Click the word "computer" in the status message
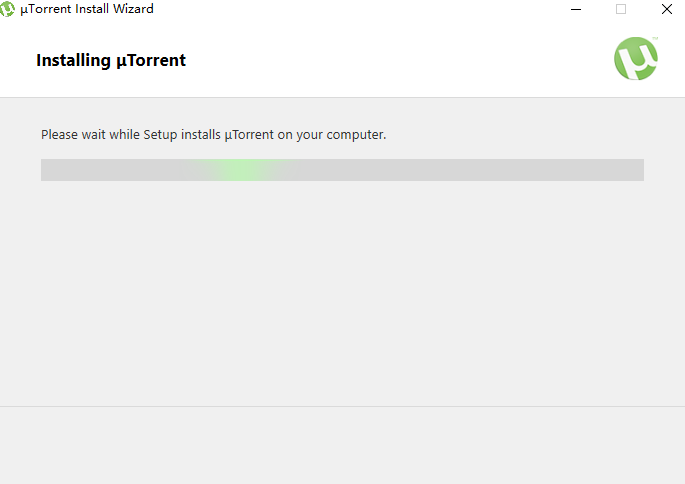685x484 pixels. pyautogui.click(x=354, y=134)
